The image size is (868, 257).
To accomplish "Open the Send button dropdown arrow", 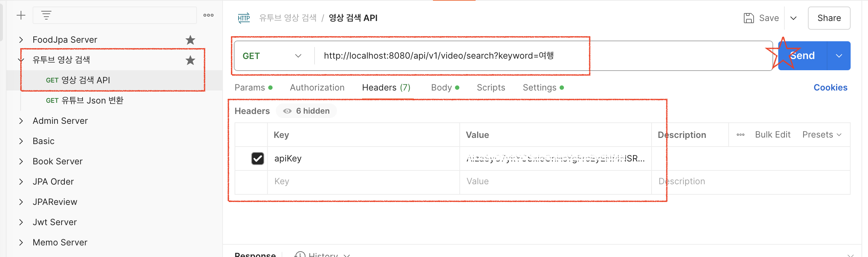I will (839, 56).
